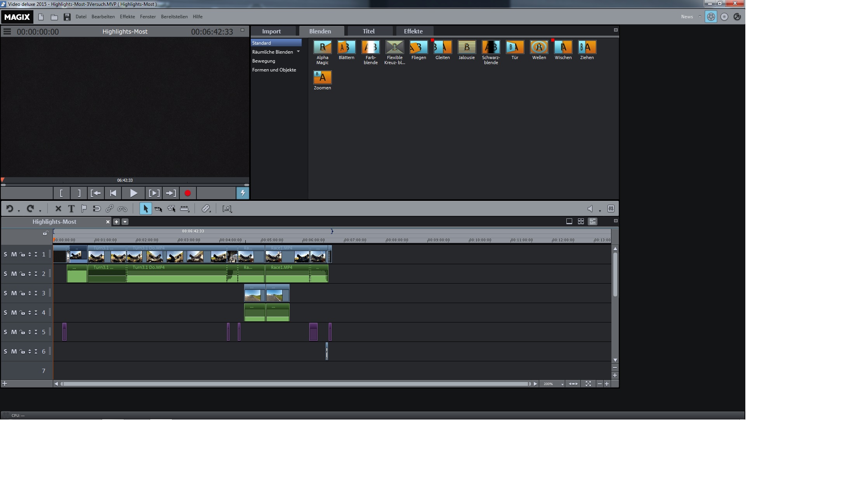Click the razor cut tool icon
This screenshot has width=868, height=488.
(205, 209)
